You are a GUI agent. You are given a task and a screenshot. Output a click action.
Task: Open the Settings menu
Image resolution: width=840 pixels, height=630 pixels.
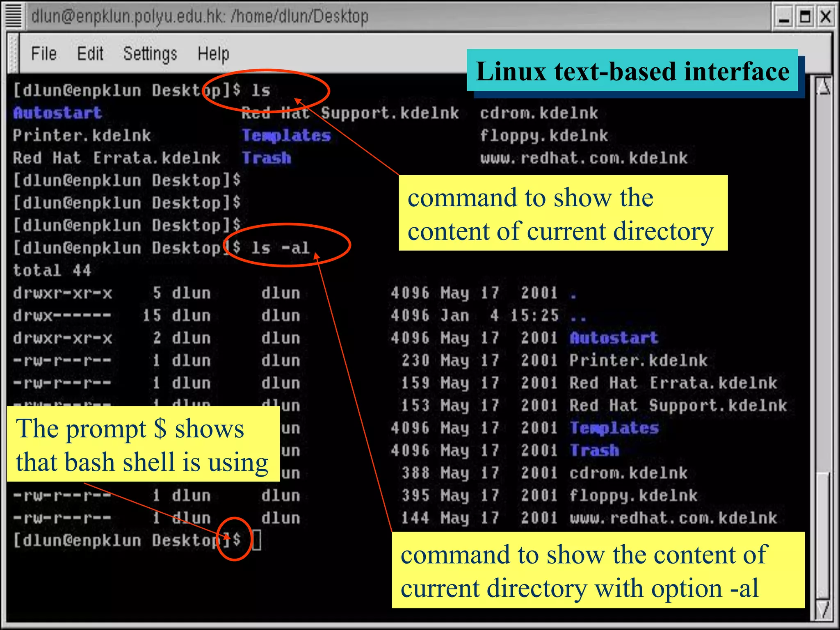pos(150,54)
